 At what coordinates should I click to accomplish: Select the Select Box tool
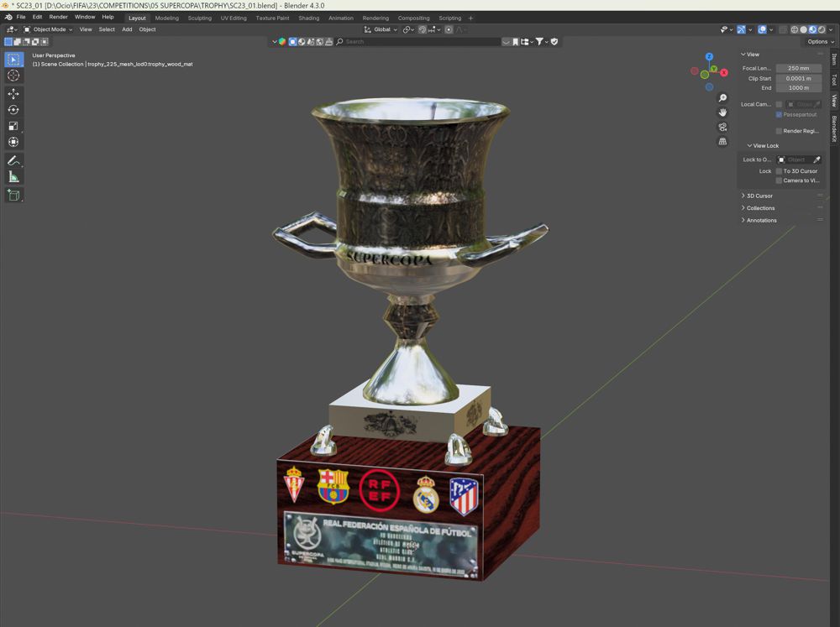13,59
